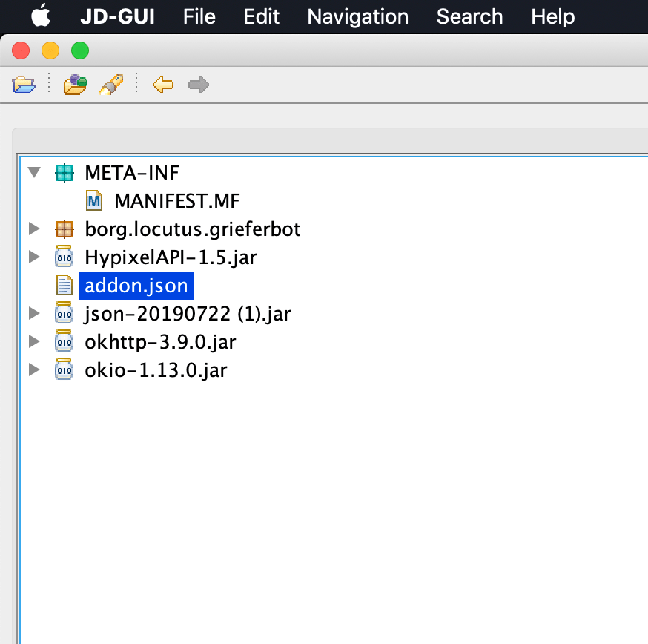The height and width of the screenshot is (644, 648).
Task: Open the JD-GUI application menu
Action: coord(118,16)
